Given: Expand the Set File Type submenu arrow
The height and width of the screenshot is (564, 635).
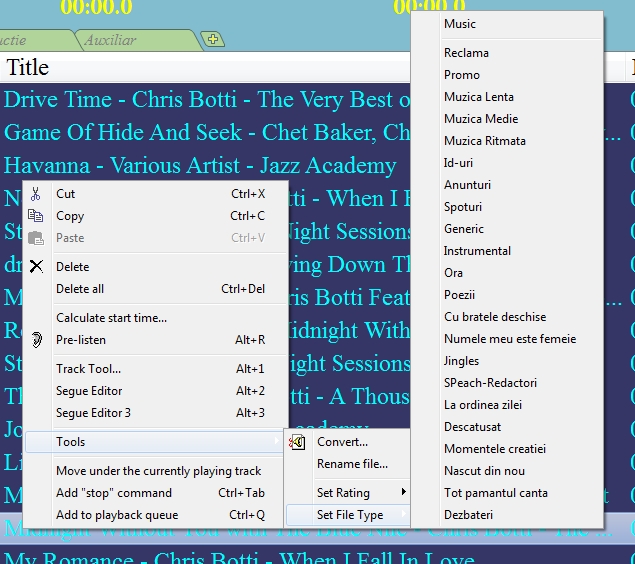Looking at the screenshot, I should click(x=403, y=514).
